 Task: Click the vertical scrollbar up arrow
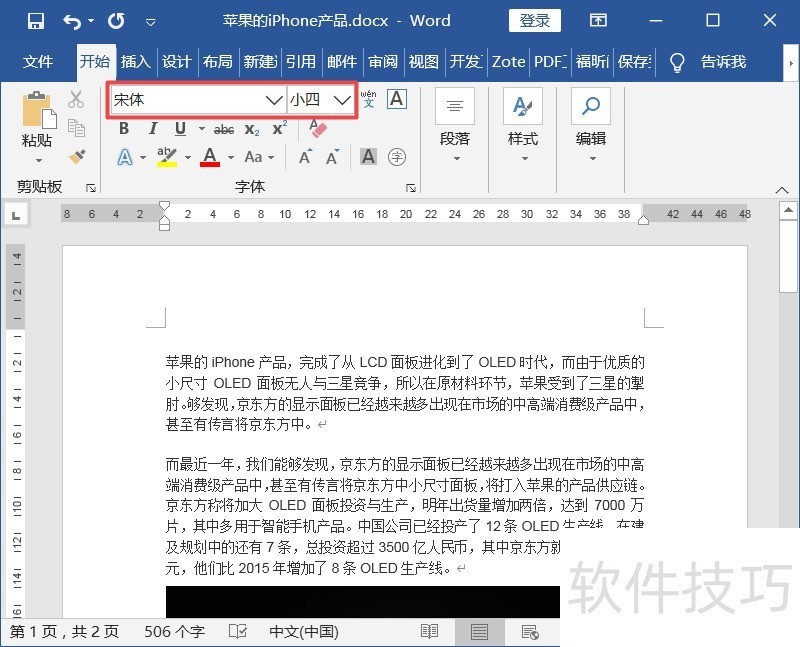(x=788, y=210)
